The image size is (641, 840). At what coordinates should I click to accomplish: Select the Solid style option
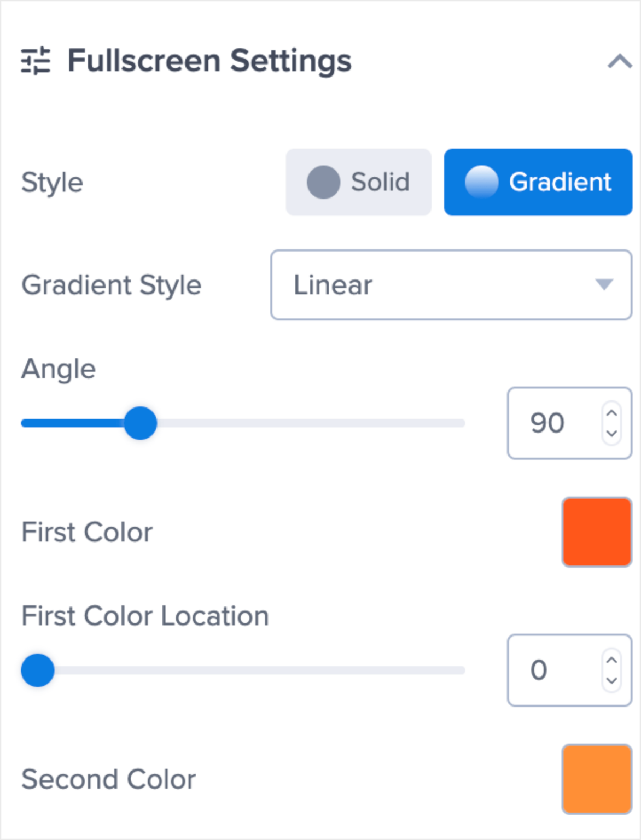(358, 182)
